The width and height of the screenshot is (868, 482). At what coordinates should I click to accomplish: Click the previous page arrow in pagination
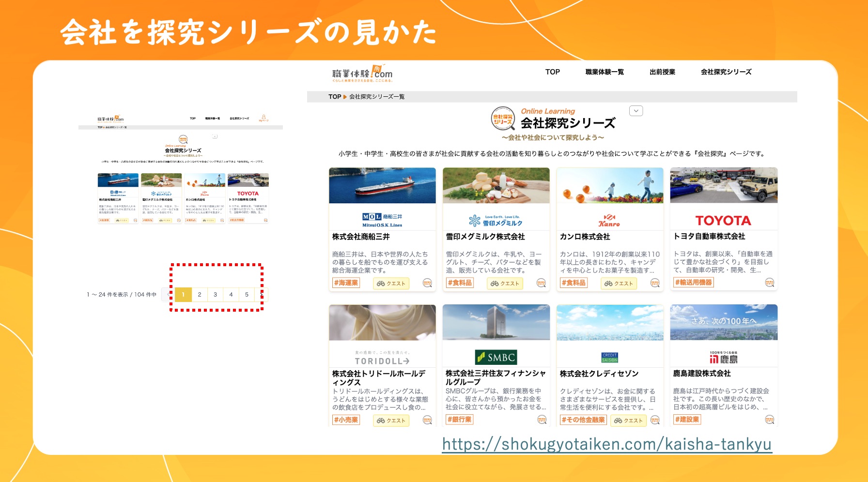pyautogui.click(x=168, y=294)
